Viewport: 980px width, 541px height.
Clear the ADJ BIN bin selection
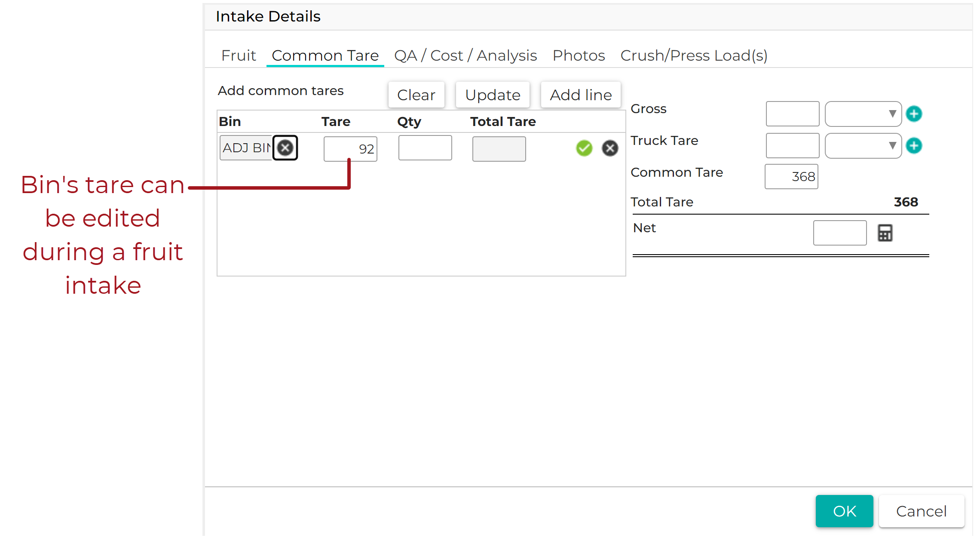[285, 148]
